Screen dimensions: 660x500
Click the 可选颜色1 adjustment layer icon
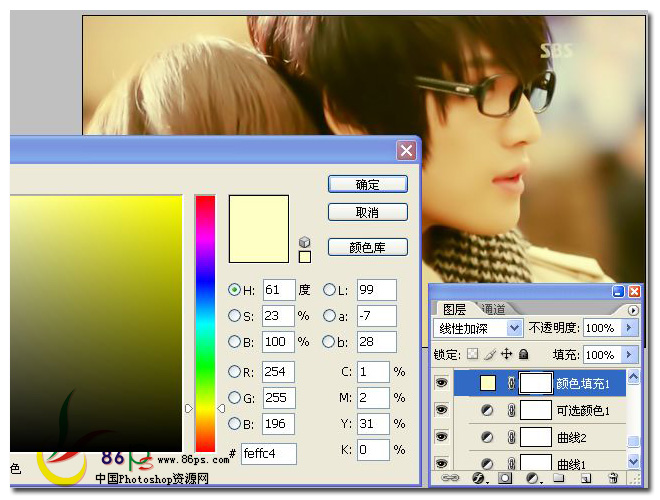click(x=487, y=410)
